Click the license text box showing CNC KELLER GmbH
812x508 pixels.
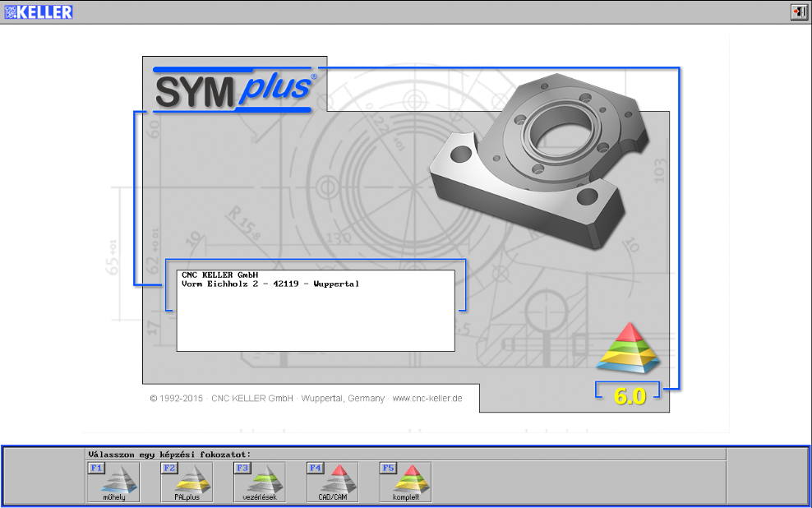tap(316, 311)
